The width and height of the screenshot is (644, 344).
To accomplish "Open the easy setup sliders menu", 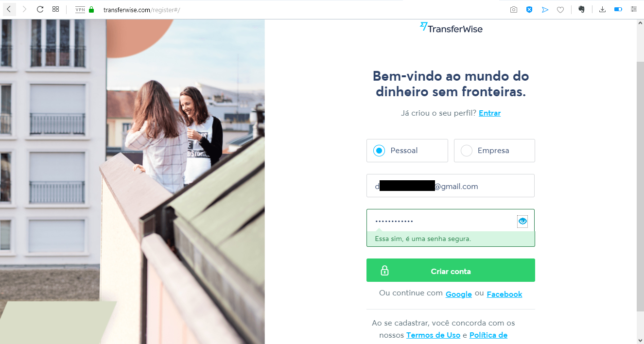I will (634, 9).
